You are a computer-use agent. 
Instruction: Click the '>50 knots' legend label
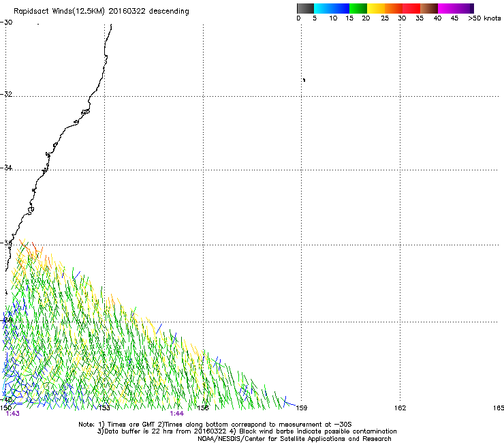484,18
